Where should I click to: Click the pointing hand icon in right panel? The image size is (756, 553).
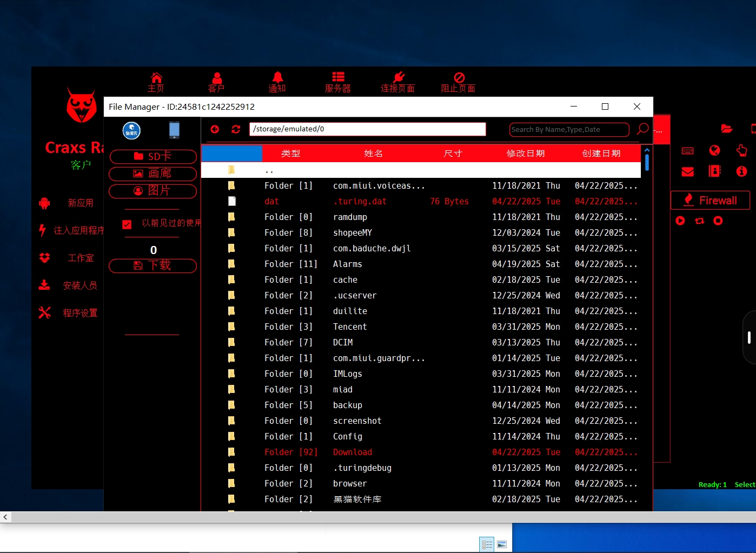tap(741, 150)
